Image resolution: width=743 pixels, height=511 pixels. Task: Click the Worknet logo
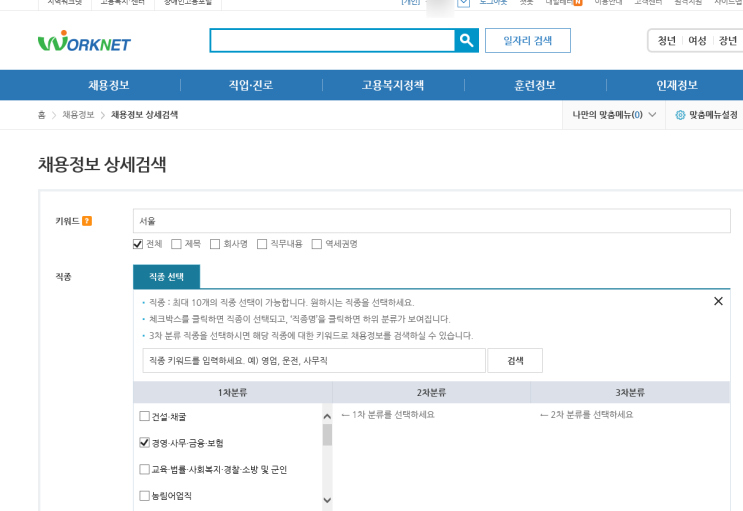pyautogui.click(x=84, y=42)
